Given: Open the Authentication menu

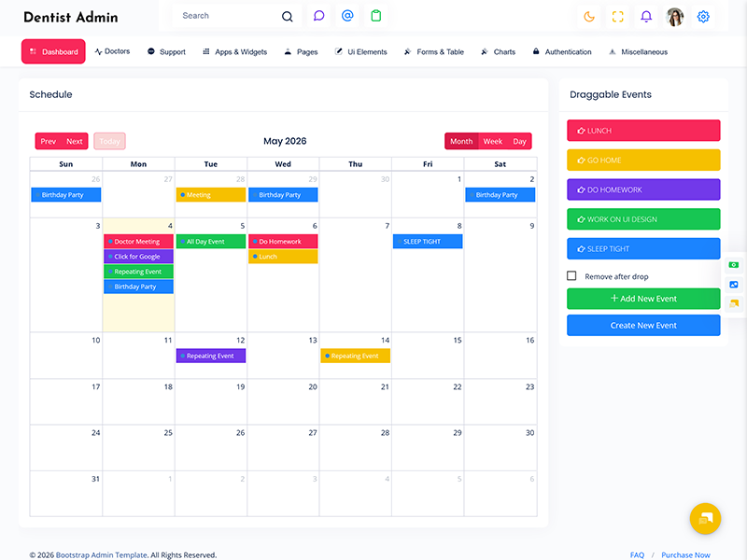Looking at the screenshot, I should coord(562,51).
